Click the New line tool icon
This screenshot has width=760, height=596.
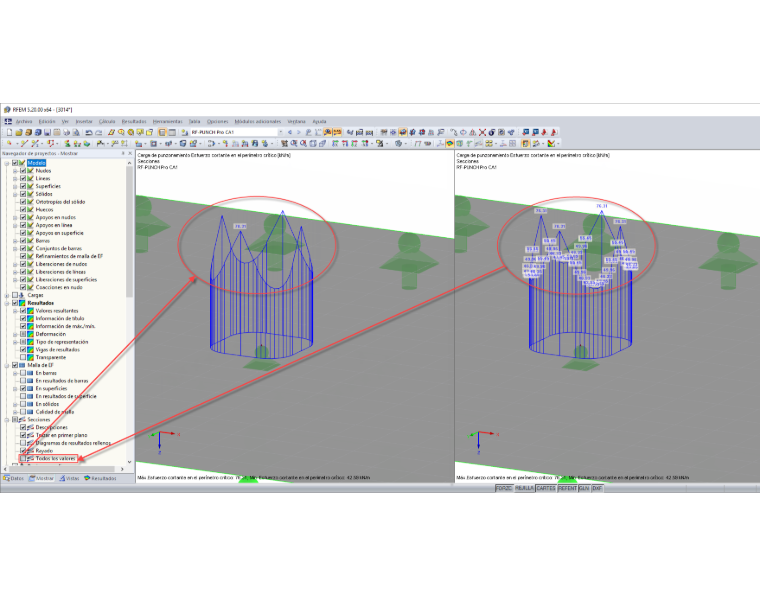click(24, 143)
